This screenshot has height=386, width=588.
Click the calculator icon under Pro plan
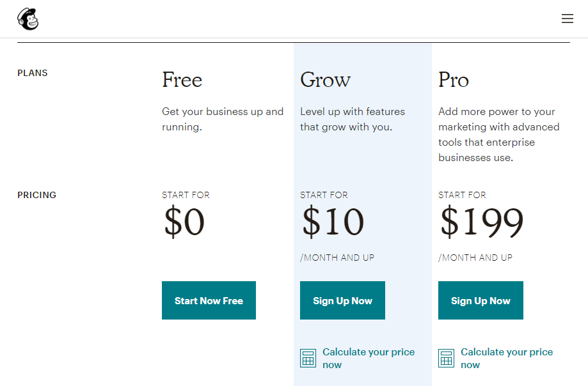click(x=446, y=359)
